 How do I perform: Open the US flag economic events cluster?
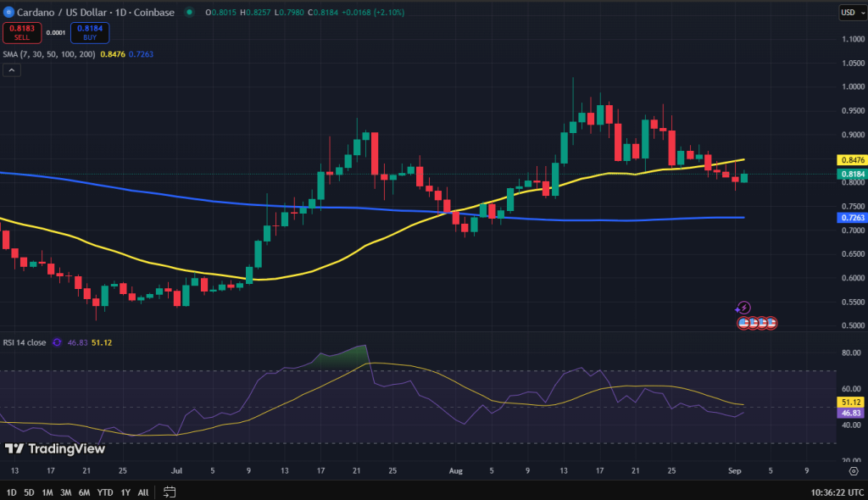(x=757, y=323)
